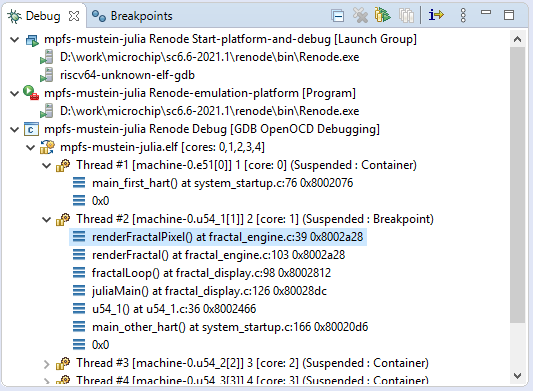The width and height of the screenshot is (533, 391).
Task: Collapse the mpfs-mustein-julia.elf node
Action: (31, 148)
